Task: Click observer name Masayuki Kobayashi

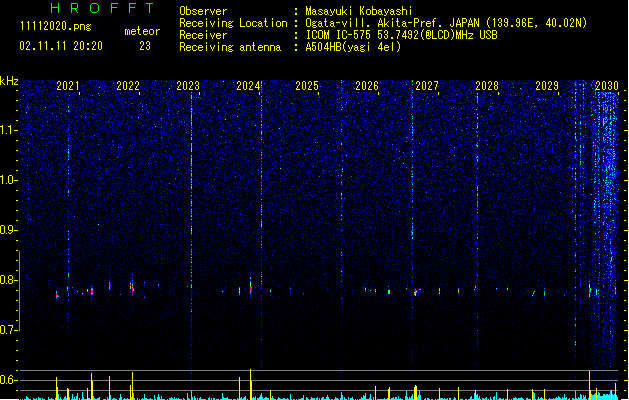Action: click(359, 11)
